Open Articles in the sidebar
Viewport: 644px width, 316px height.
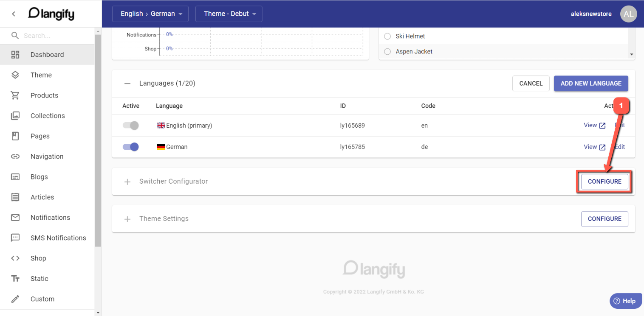[x=47, y=197]
